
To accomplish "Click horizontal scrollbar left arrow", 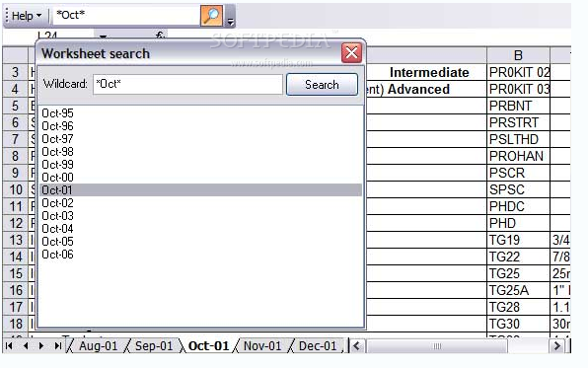I will point(357,346).
